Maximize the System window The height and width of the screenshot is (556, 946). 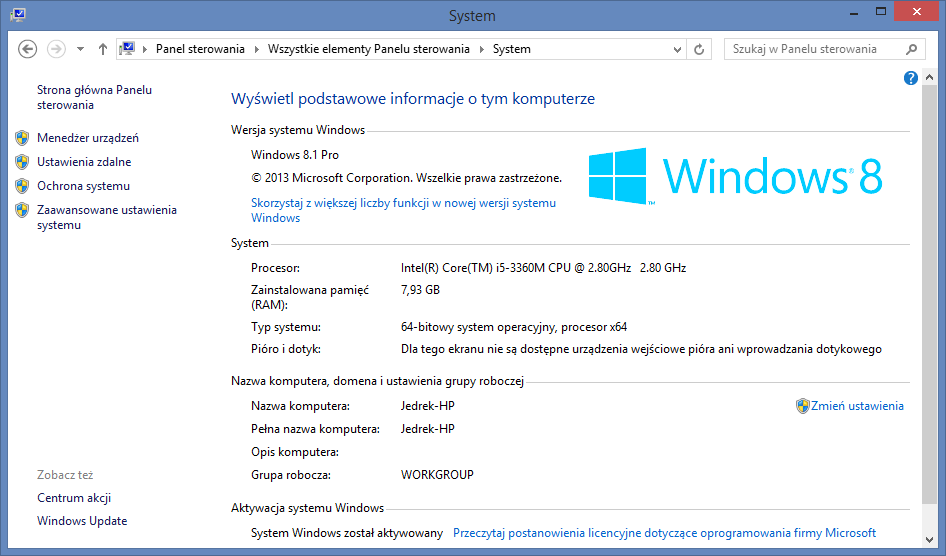[881, 12]
